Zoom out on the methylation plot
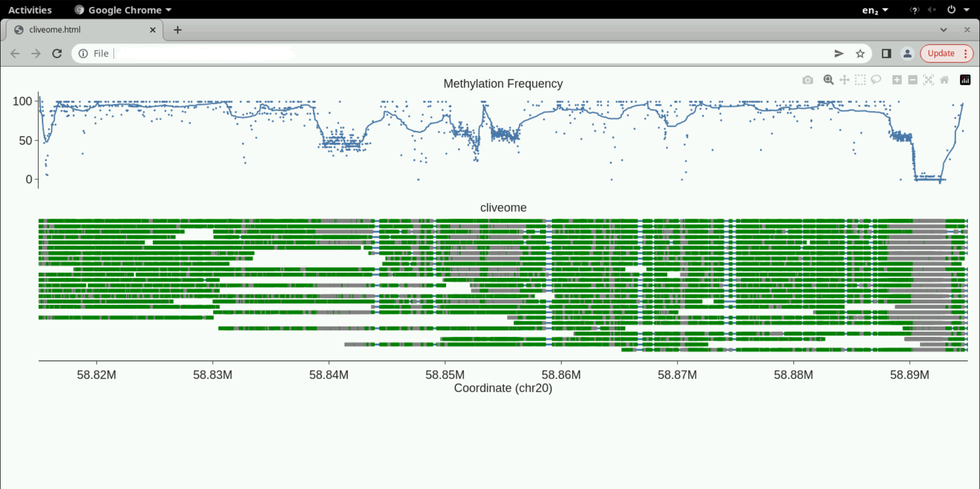The width and height of the screenshot is (980, 489). coord(913,80)
